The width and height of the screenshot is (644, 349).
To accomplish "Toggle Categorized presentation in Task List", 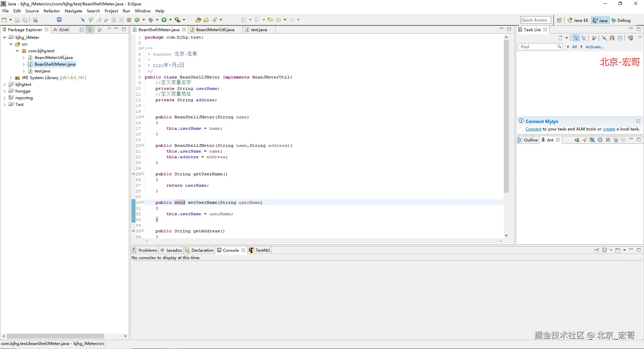I will point(576,38).
